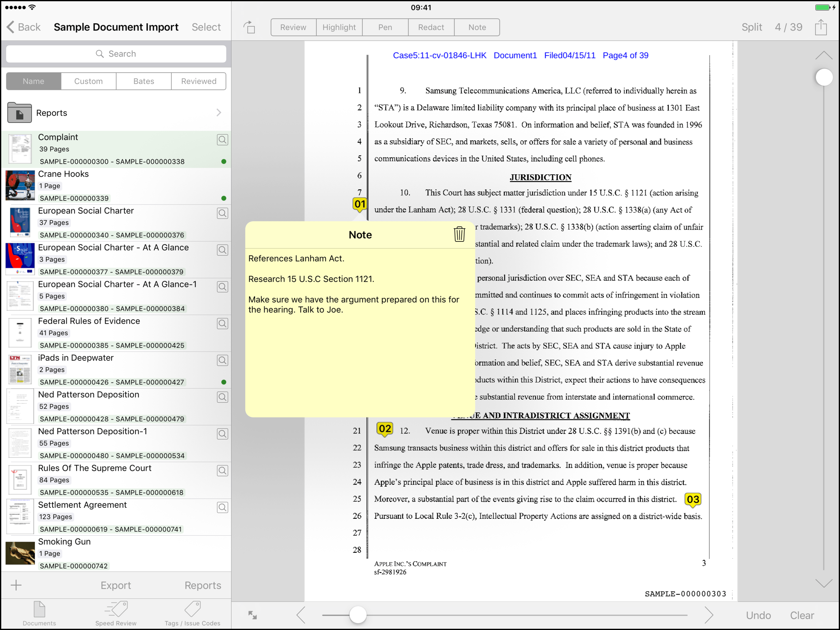This screenshot has height=630, width=840.
Task: Switch to Highlight mode
Action: point(339,27)
